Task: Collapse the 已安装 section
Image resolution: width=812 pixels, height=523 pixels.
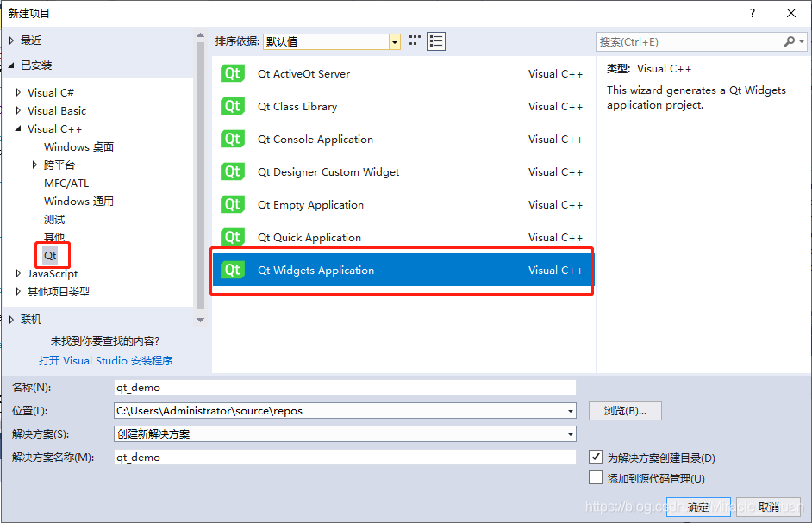Action: point(11,65)
